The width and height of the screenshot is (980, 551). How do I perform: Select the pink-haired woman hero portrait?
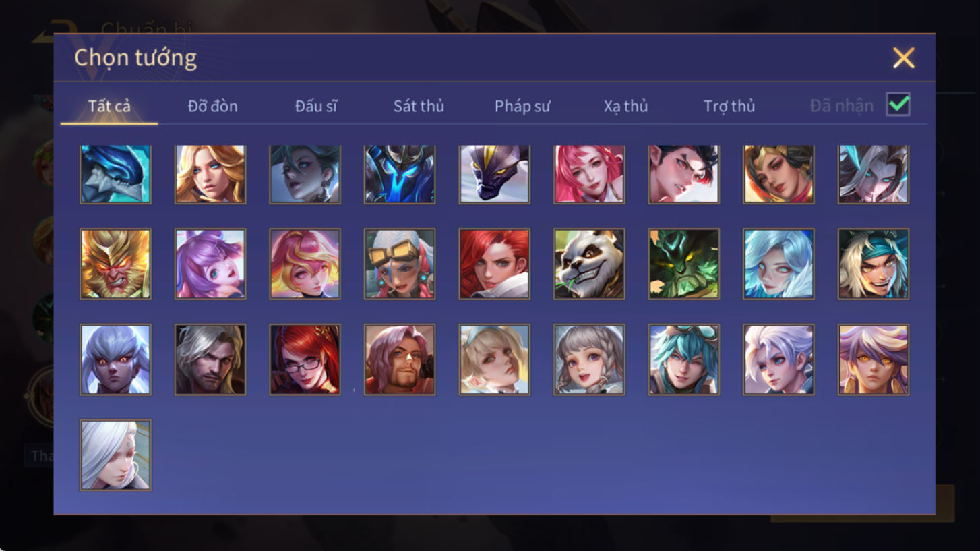(x=589, y=174)
